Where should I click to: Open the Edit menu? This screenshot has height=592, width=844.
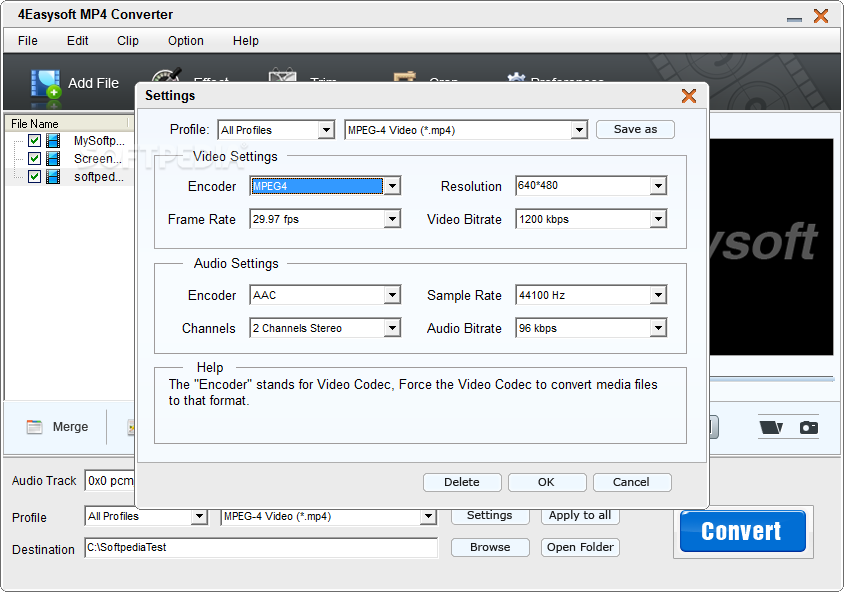(78, 41)
